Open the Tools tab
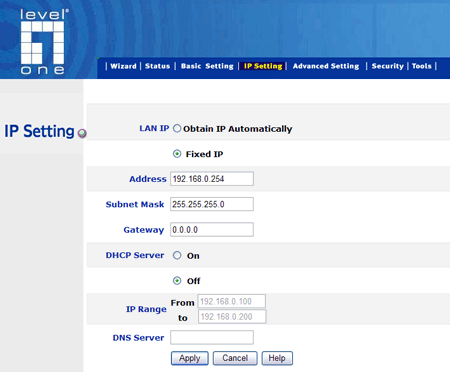The width and height of the screenshot is (450, 372). coord(422,66)
